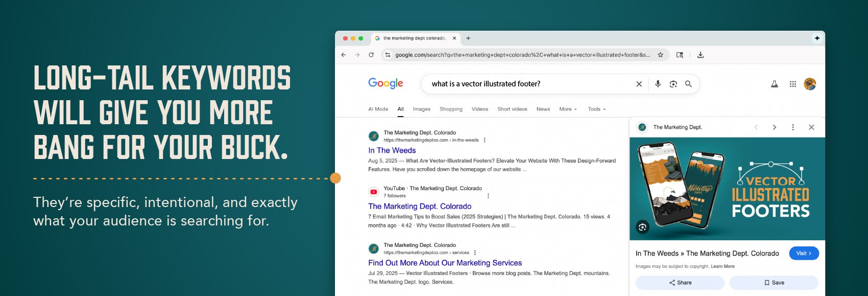Click the themarketingdeptco.com services URL text
The width and height of the screenshot is (868, 296).
point(426,253)
